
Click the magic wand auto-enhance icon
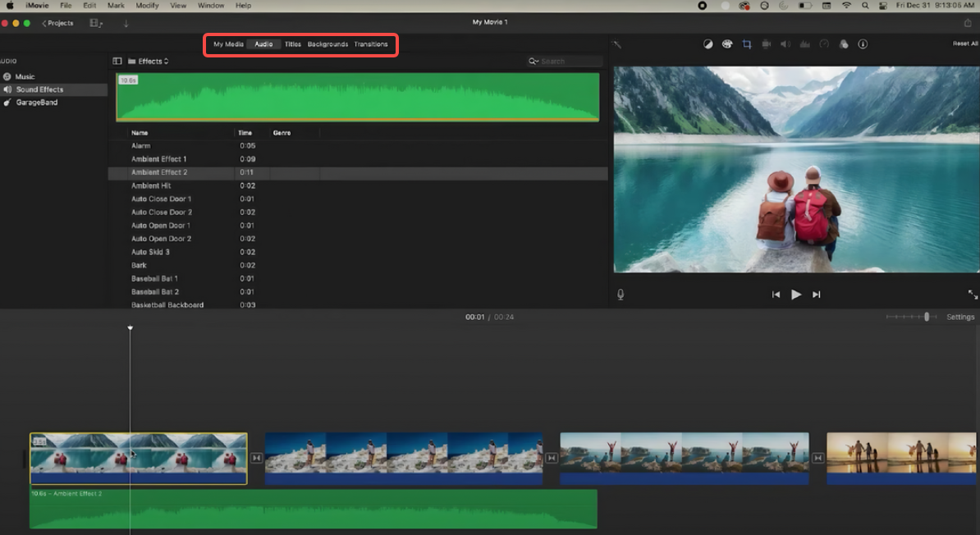coord(616,44)
